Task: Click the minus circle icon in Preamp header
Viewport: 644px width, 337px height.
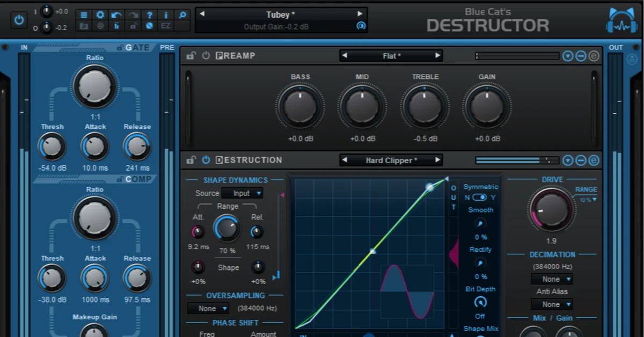Action: coord(581,56)
